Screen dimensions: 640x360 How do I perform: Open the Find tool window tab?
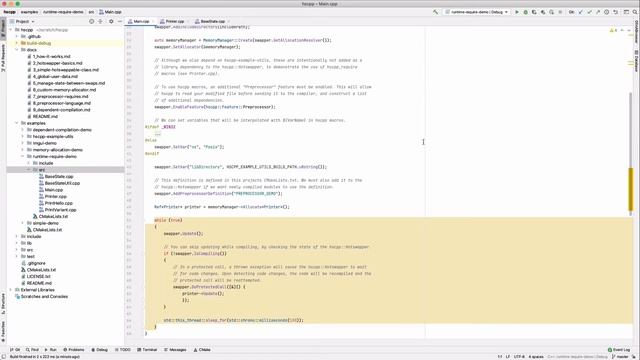tap(32, 350)
